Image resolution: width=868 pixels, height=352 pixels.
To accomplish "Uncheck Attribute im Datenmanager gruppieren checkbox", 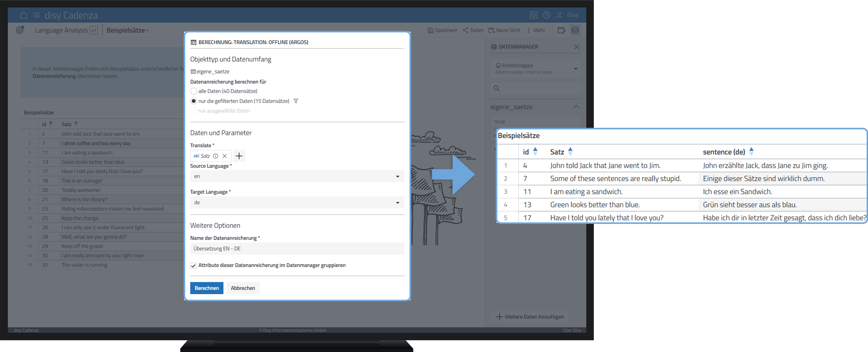I will (193, 266).
